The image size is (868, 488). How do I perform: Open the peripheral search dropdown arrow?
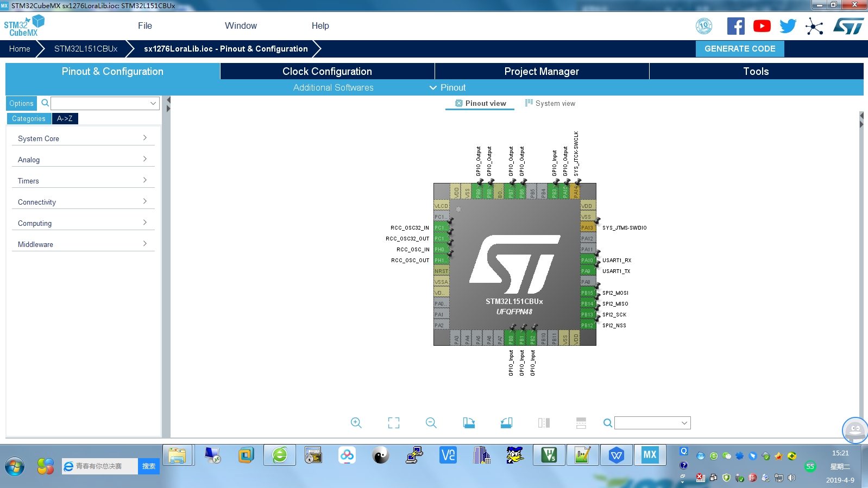[153, 103]
